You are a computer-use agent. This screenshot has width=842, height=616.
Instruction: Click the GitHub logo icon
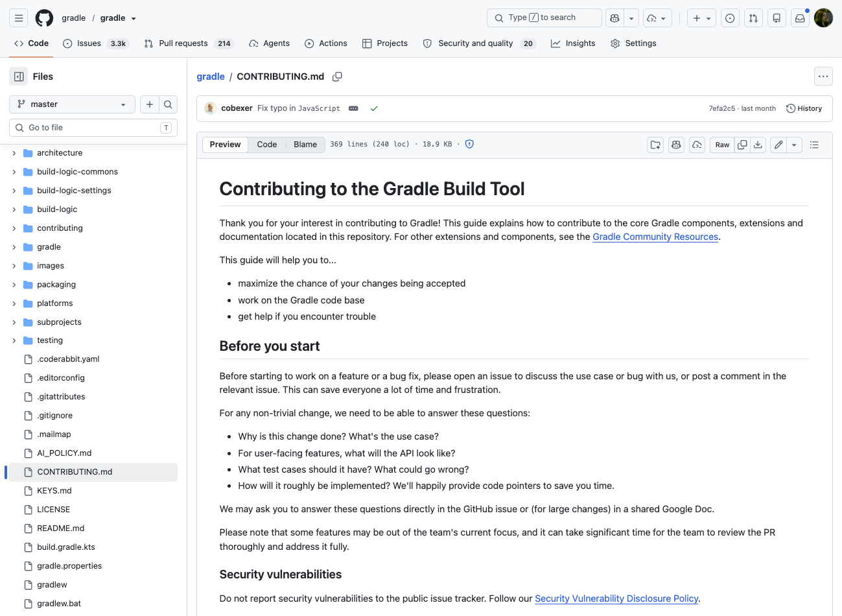click(44, 18)
